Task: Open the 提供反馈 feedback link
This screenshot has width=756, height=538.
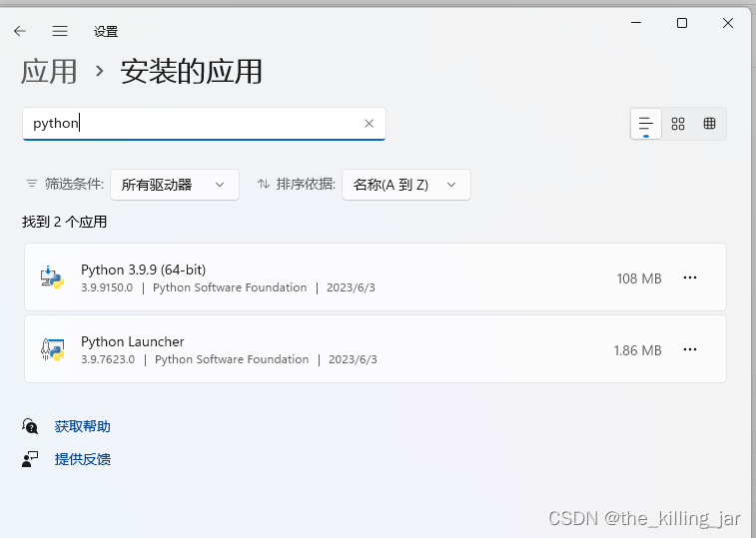Action: pos(83,459)
